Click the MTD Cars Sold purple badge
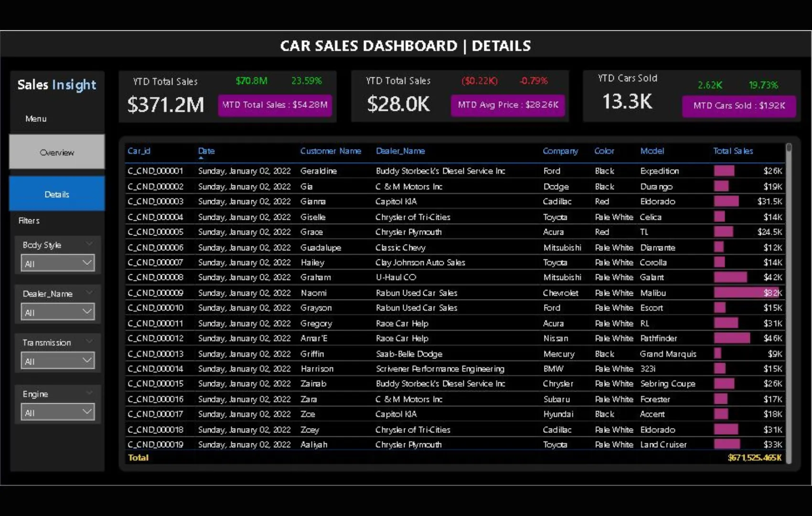Image resolution: width=812 pixels, height=516 pixels. pos(738,106)
